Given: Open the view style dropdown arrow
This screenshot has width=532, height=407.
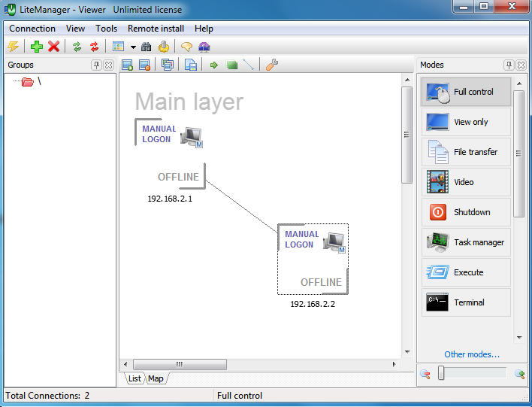Looking at the screenshot, I should coord(133,47).
